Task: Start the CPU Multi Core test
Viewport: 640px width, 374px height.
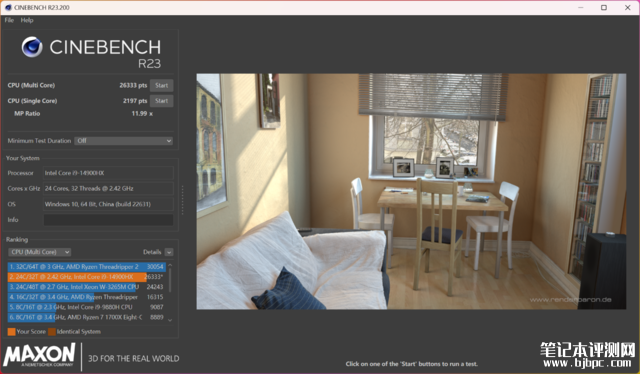Action: tap(162, 85)
